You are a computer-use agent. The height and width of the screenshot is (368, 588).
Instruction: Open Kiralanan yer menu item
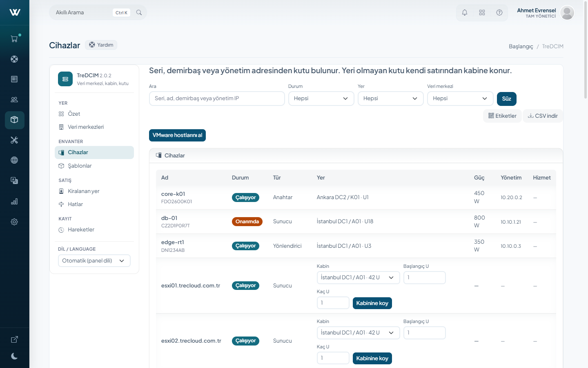94,191
